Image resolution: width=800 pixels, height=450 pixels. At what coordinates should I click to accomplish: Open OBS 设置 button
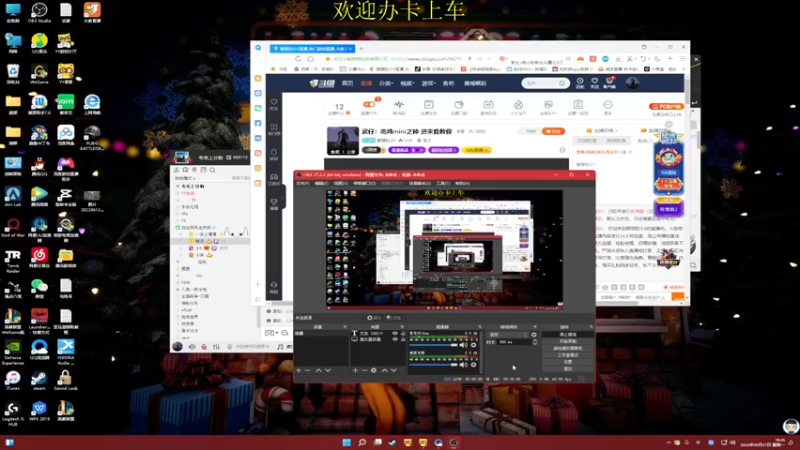click(568, 362)
